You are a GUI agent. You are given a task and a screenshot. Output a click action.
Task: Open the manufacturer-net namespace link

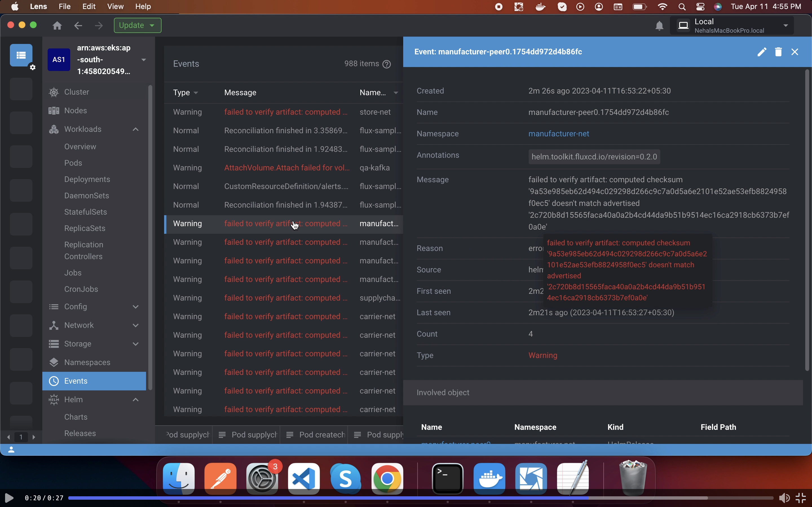tap(559, 134)
